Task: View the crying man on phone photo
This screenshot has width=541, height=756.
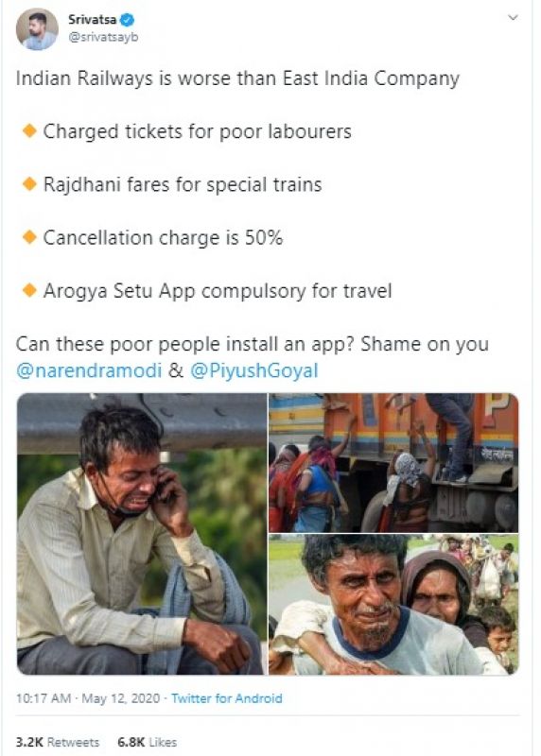Action: pos(142,534)
